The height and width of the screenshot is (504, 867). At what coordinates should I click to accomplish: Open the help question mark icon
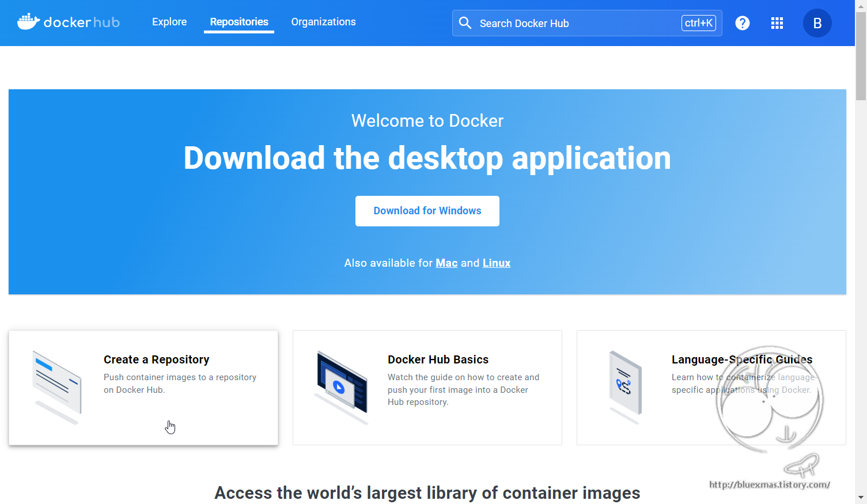(743, 23)
